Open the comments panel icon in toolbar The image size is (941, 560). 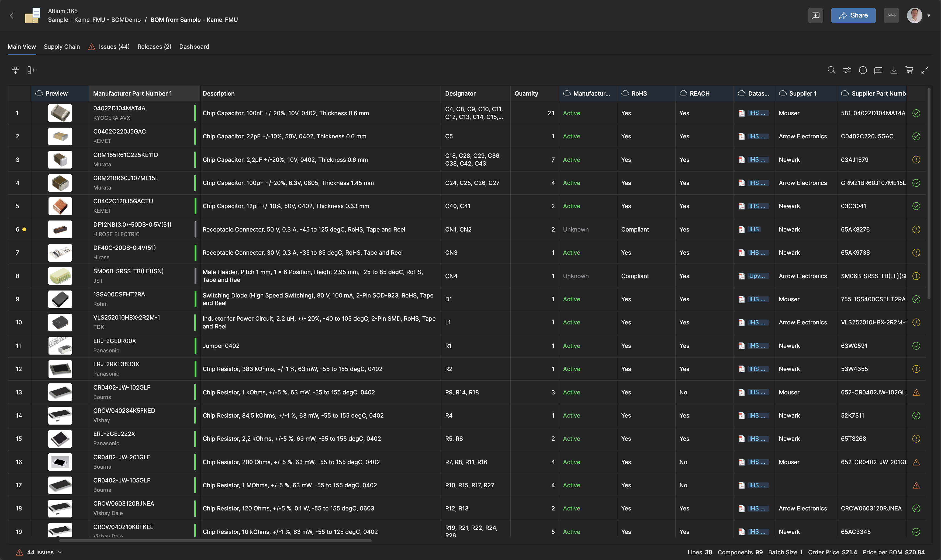tap(878, 70)
